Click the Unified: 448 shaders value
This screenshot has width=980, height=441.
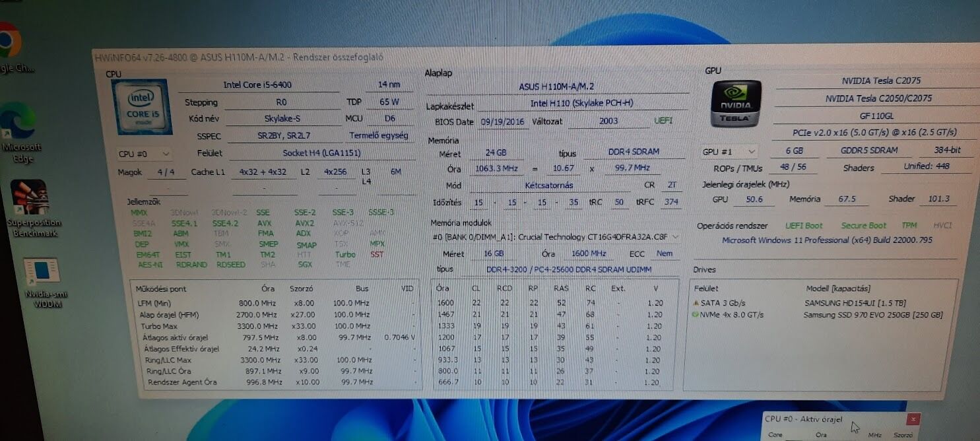tap(927, 167)
